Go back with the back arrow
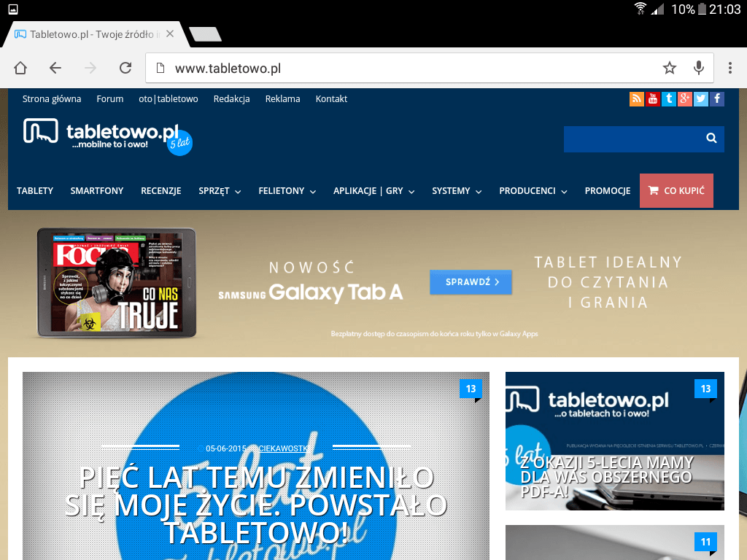Image resolution: width=747 pixels, height=560 pixels. 55,68
